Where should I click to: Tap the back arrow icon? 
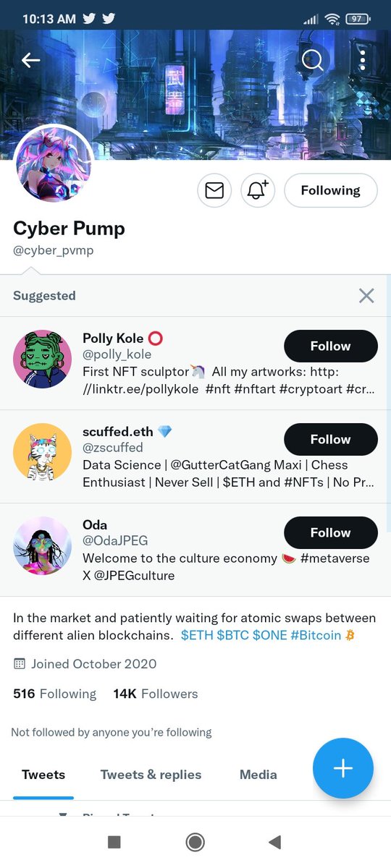click(31, 61)
